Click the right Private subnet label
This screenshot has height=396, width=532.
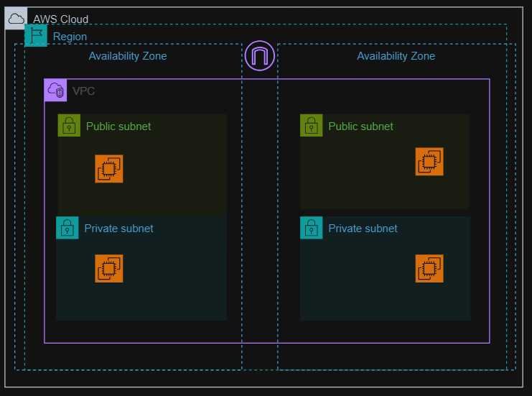click(x=363, y=229)
